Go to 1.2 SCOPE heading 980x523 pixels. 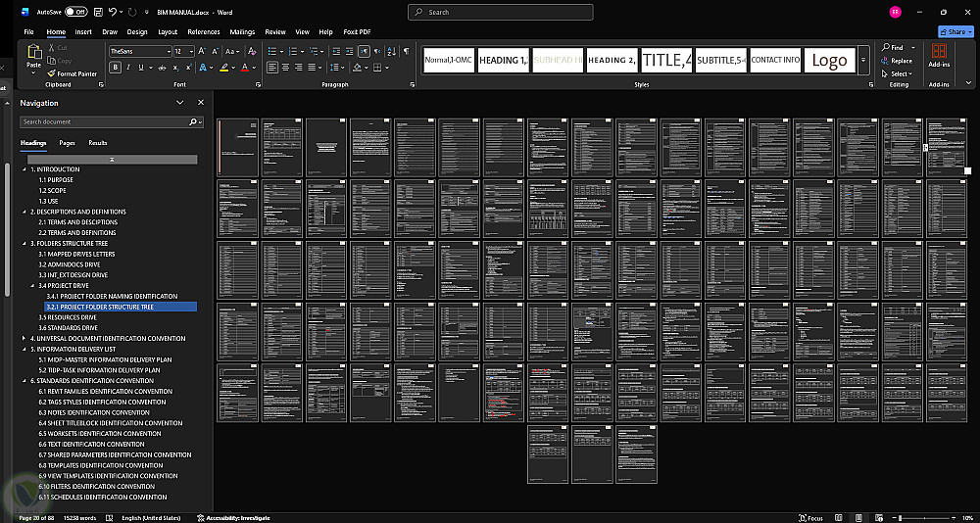[53, 191]
